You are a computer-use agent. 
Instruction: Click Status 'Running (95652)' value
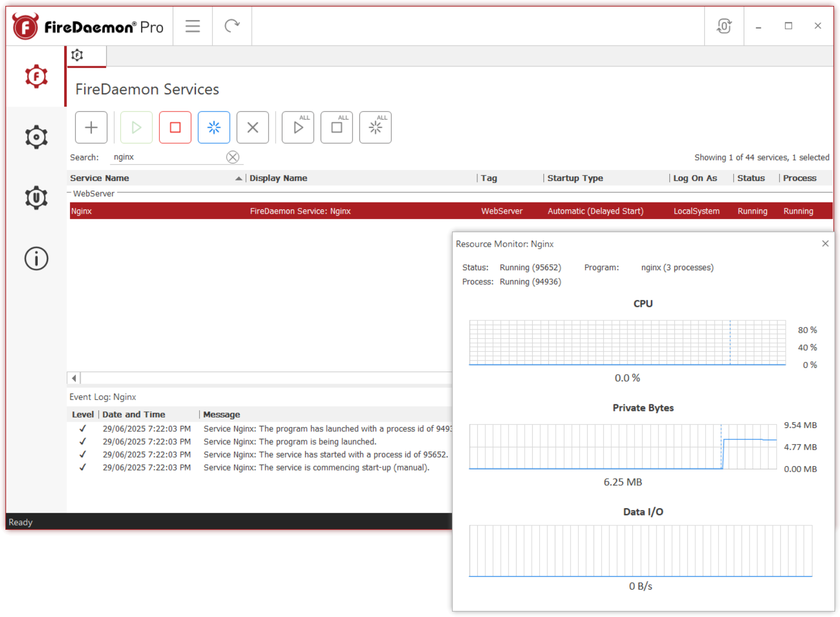tap(531, 268)
